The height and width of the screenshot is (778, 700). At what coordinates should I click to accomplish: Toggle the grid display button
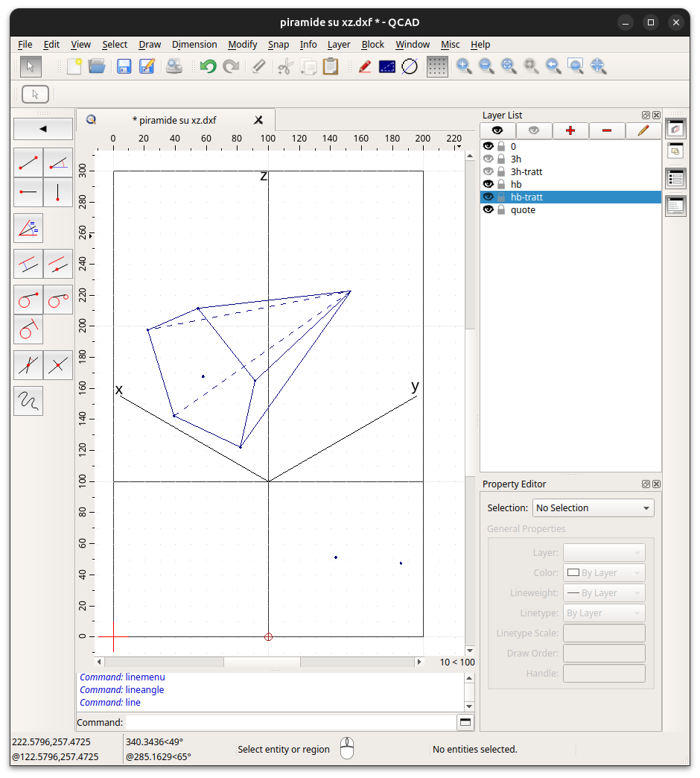click(x=437, y=66)
